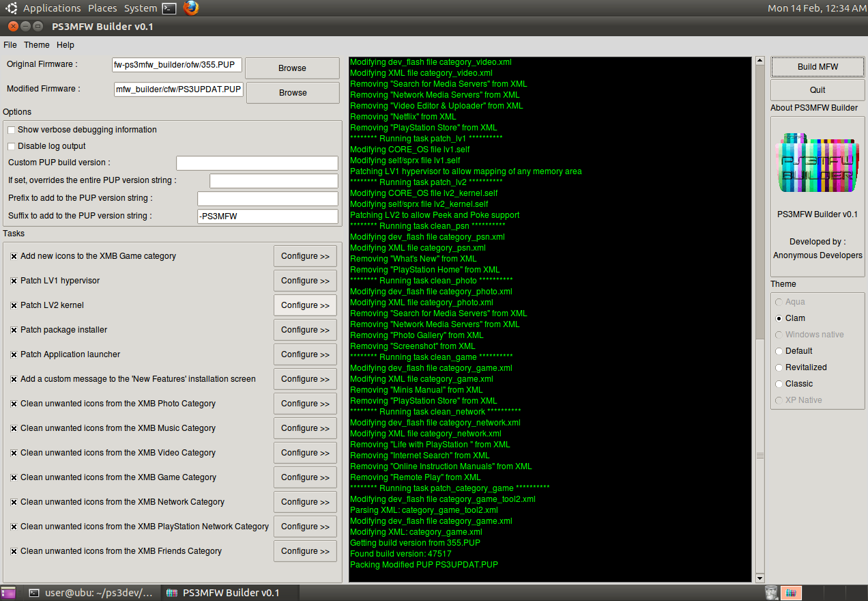Click the Build MFW button
The height and width of the screenshot is (601, 868).
[x=818, y=67]
